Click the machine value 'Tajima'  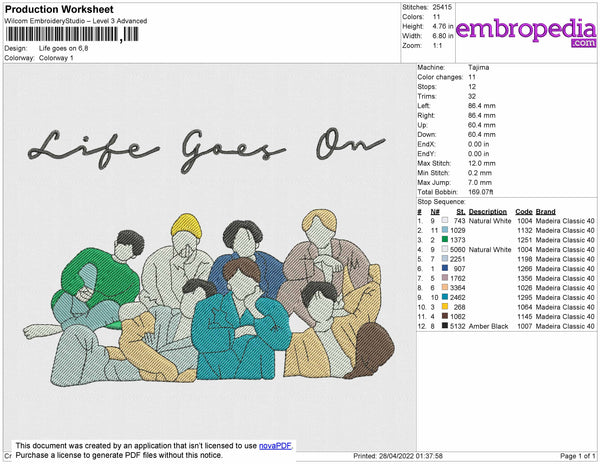click(x=478, y=67)
